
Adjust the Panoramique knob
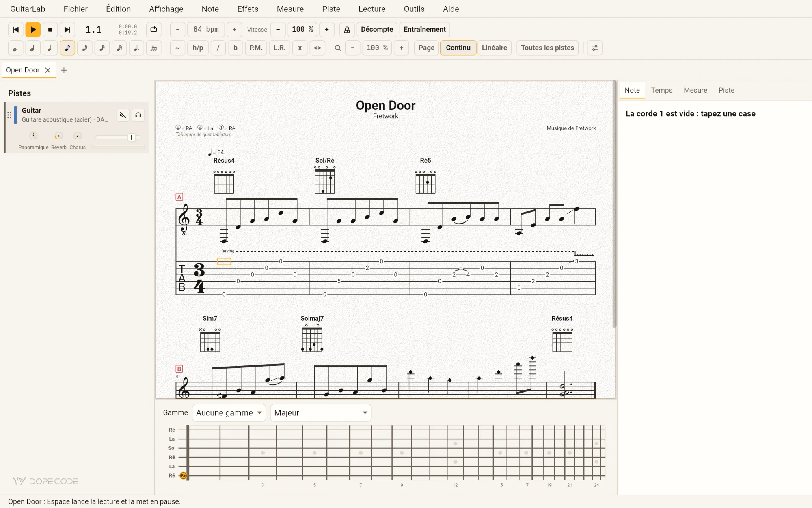pos(33,136)
